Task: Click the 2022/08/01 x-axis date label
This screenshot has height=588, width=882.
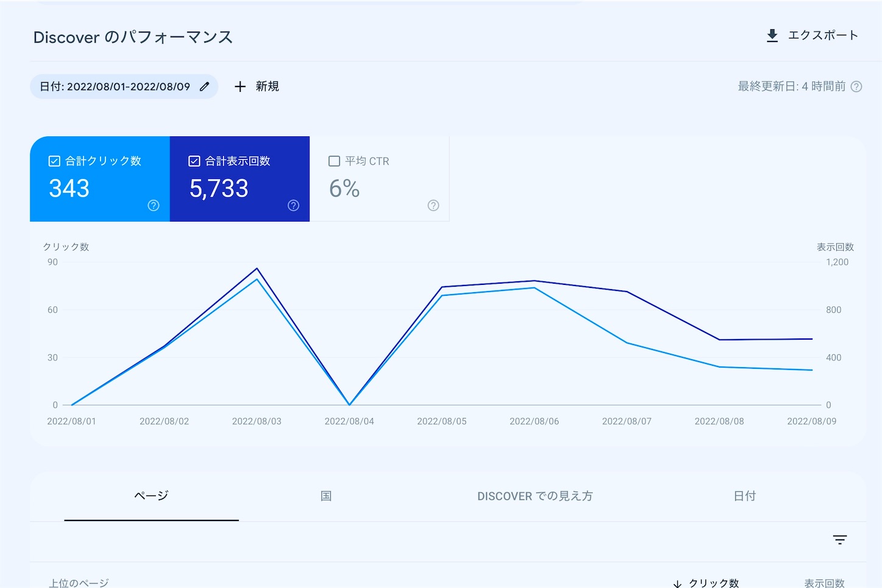Action: [x=71, y=421]
